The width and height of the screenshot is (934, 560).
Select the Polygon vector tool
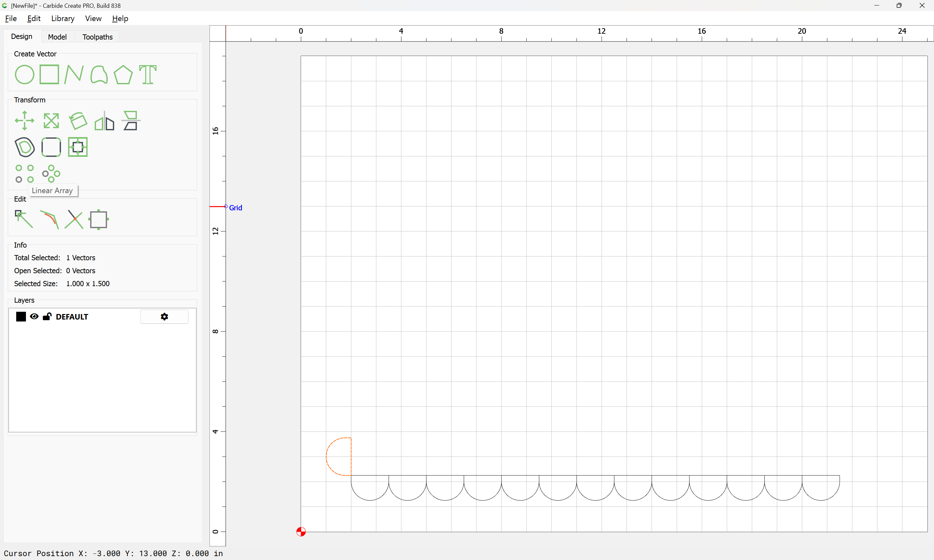pos(123,74)
